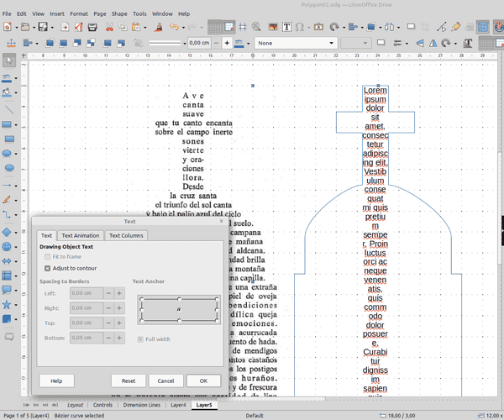Toggle the Point Edit Mode icon
Image resolution: width=504 pixels, height=420 pixels.
(441, 27)
